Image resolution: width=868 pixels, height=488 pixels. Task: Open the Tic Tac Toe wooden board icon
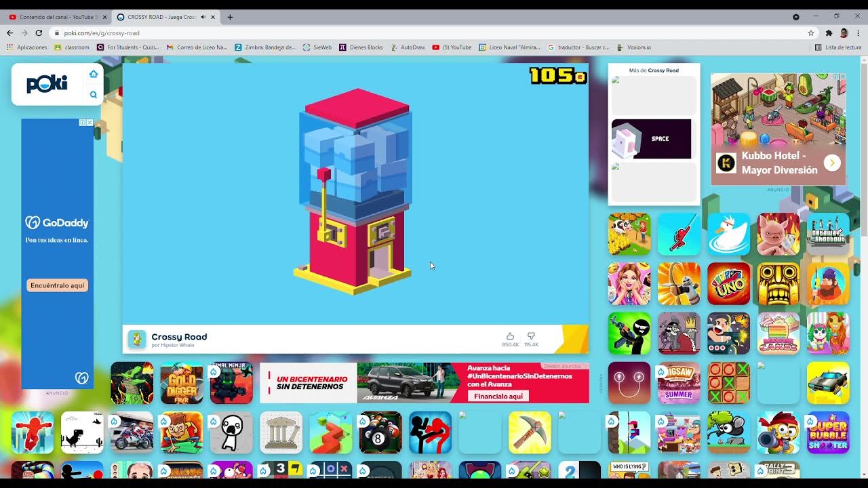pos(729,383)
